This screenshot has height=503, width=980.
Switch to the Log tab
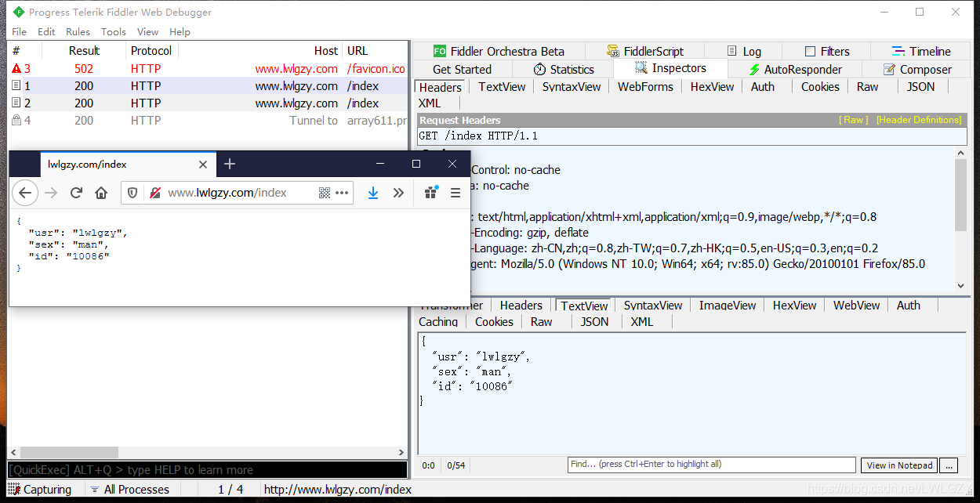click(x=743, y=51)
